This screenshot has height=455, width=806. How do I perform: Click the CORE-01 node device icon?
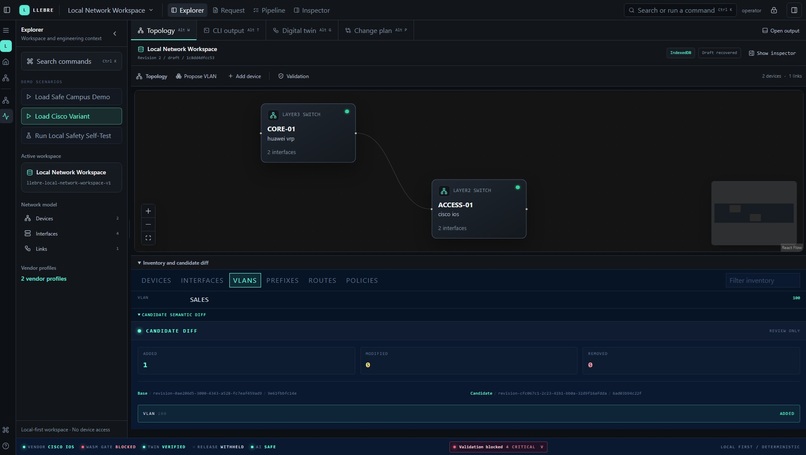click(x=273, y=115)
